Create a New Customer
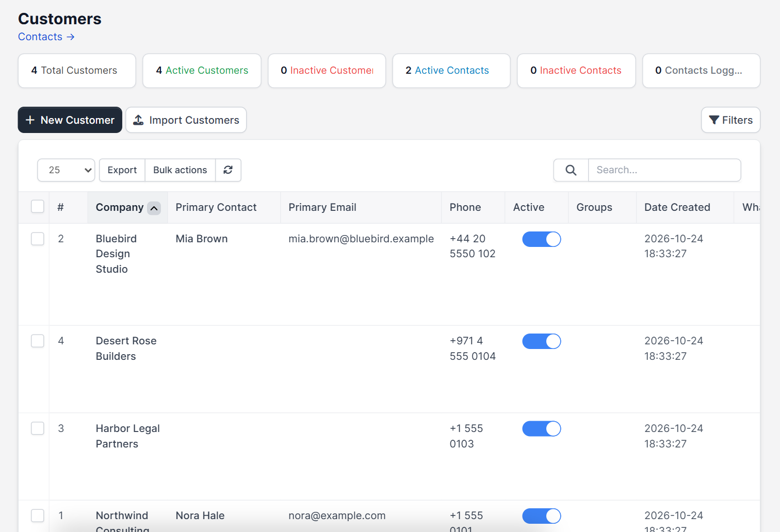Screen dimensions: 780x532 [70, 120]
